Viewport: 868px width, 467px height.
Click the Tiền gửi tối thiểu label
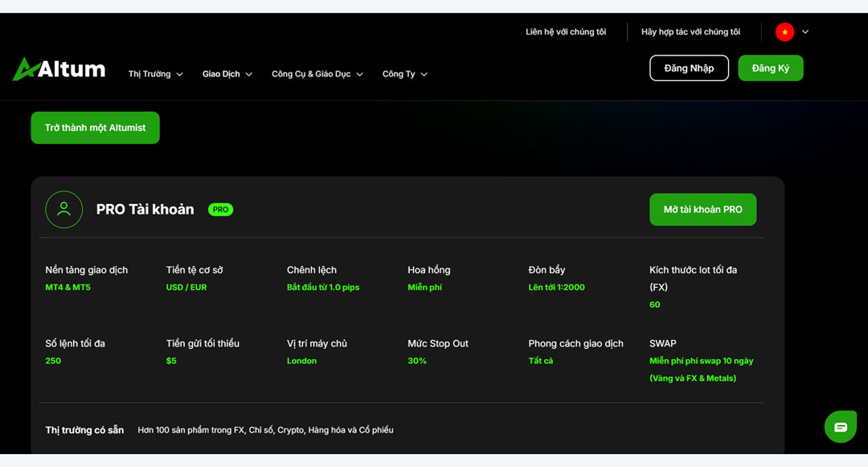[203, 343]
